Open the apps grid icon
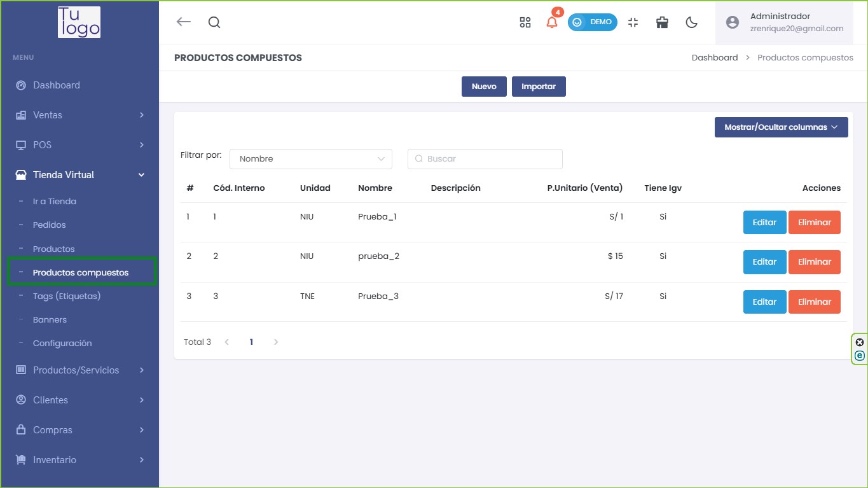 pos(525,22)
